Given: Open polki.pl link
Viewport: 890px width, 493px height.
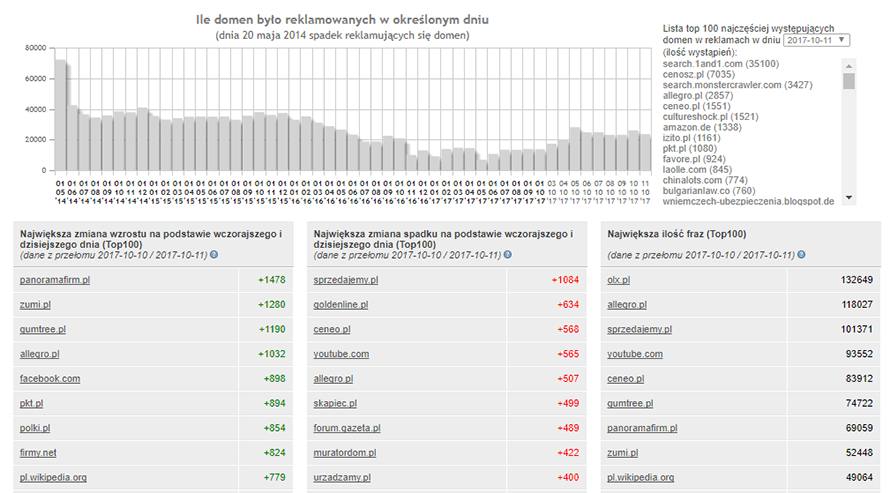Looking at the screenshot, I should tap(35, 428).
